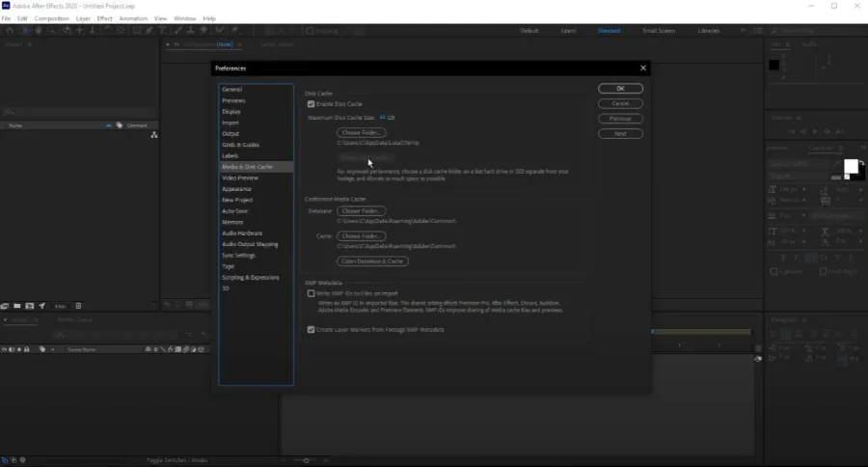Click the delete trash icon in Project panel
The width and height of the screenshot is (868, 467).
78,306
